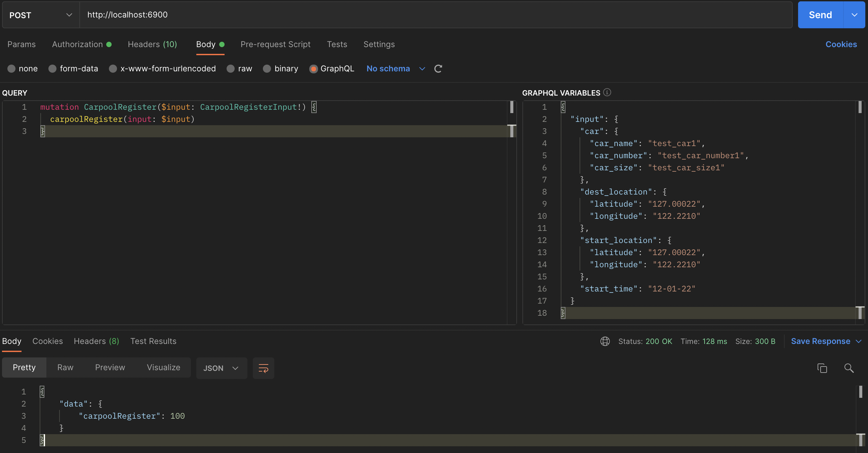Select the binary body type radio
The width and height of the screenshot is (868, 453).
267,69
